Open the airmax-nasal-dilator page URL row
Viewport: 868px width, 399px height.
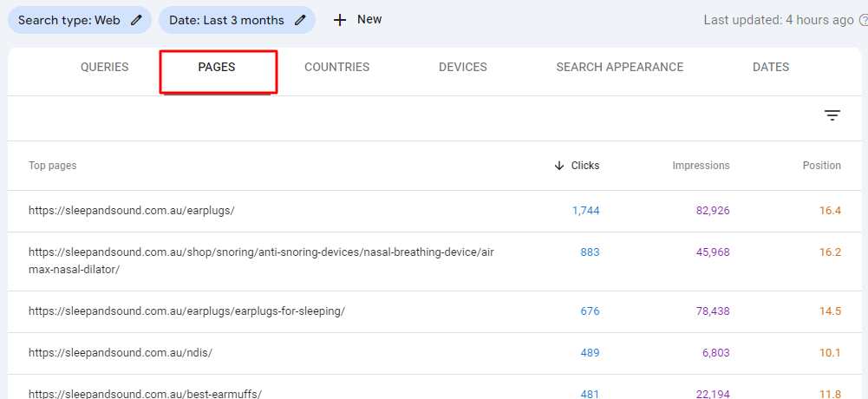click(261, 261)
